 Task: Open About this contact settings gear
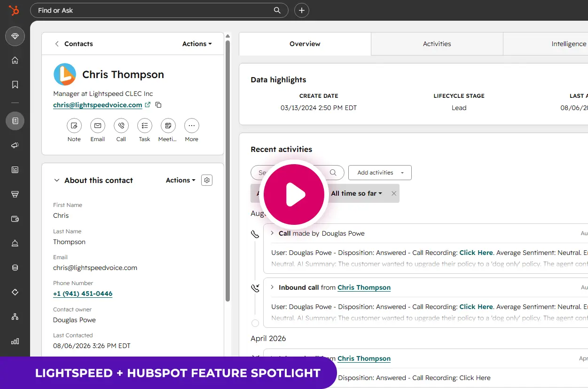tap(207, 180)
